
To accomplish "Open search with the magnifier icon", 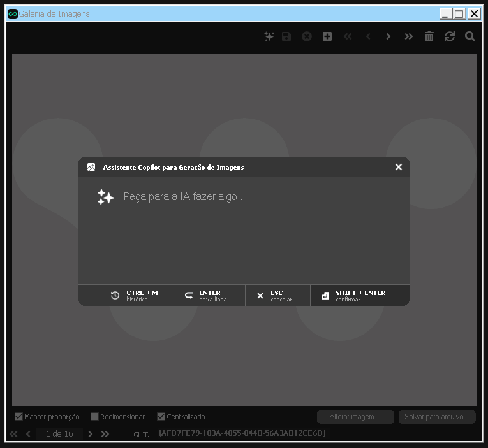I will point(470,37).
